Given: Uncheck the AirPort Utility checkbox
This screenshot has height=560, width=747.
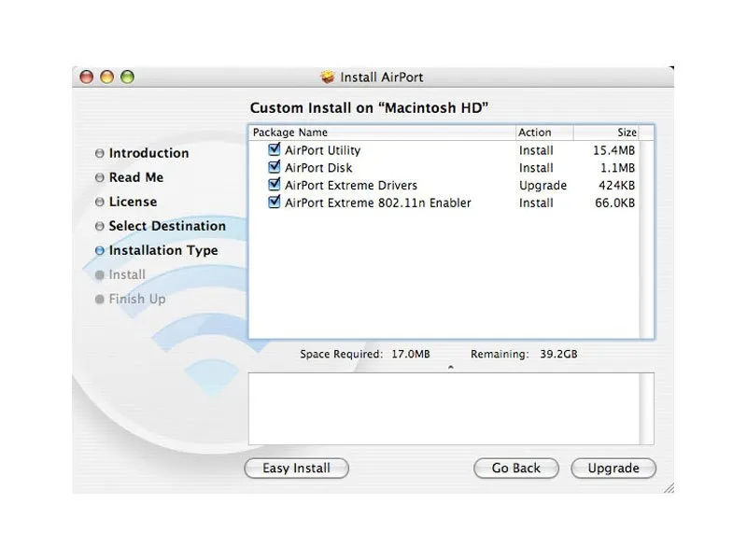Looking at the screenshot, I should (275, 149).
